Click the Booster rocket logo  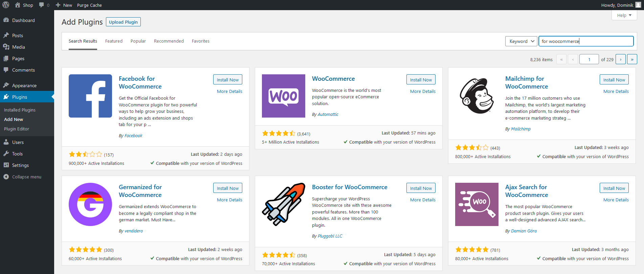coord(284,204)
